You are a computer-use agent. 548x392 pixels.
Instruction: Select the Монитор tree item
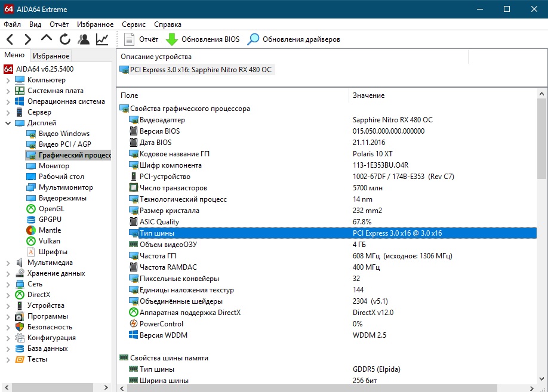click(x=54, y=166)
